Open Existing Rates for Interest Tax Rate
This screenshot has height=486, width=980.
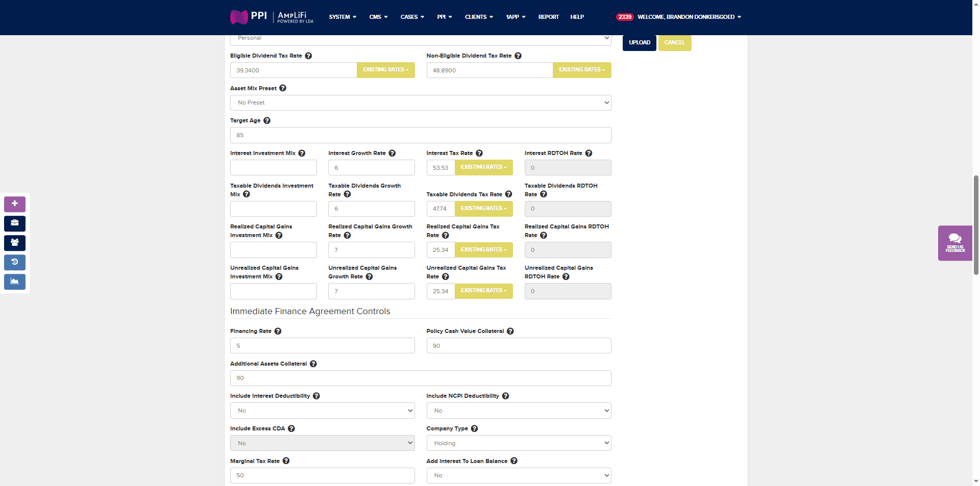[x=484, y=167]
